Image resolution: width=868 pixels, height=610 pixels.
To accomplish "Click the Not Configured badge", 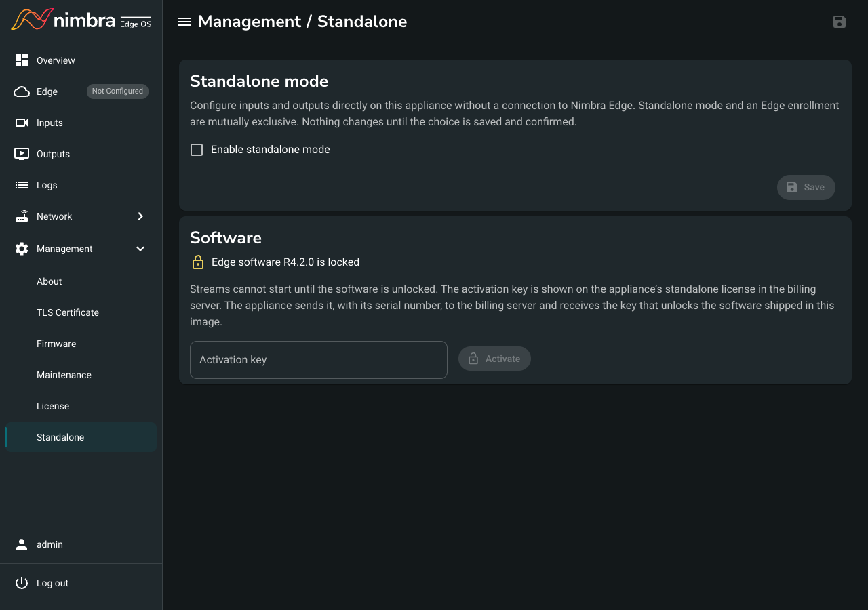I will coord(117,91).
